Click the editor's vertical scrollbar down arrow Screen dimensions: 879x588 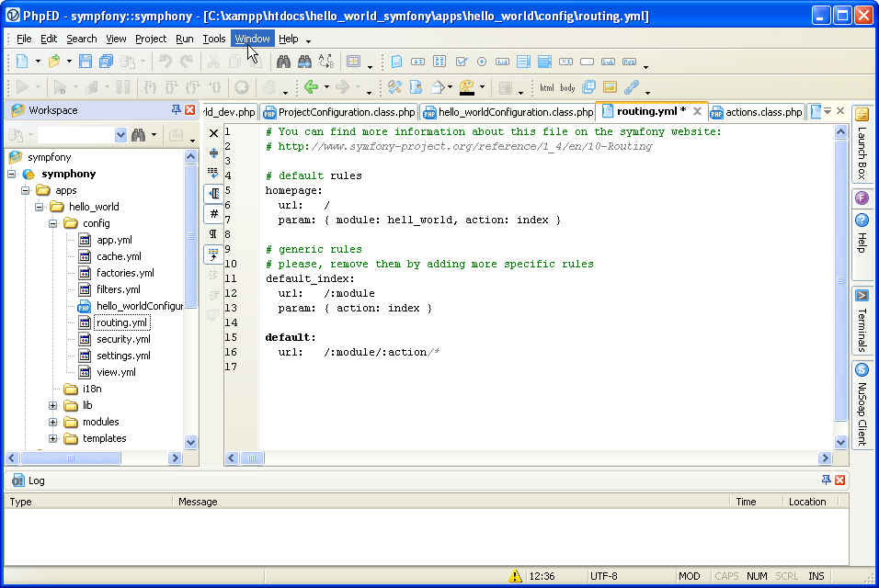point(840,442)
